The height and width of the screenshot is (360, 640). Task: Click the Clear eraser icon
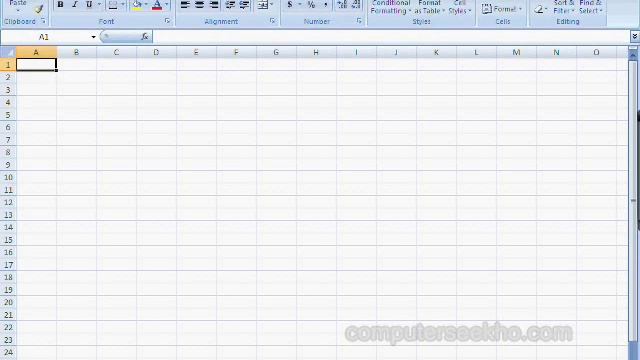click(539, 9)
